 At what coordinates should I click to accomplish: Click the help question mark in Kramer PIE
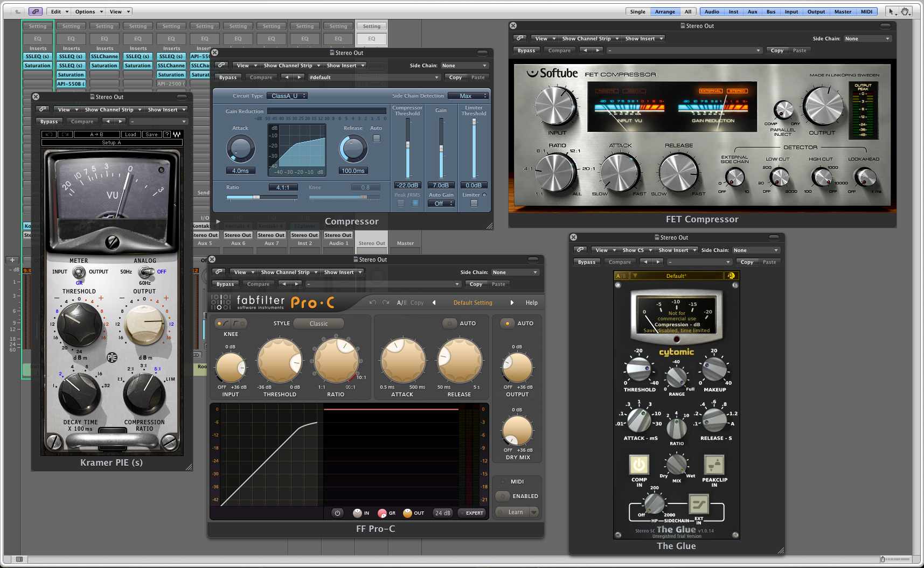point(166,135)
